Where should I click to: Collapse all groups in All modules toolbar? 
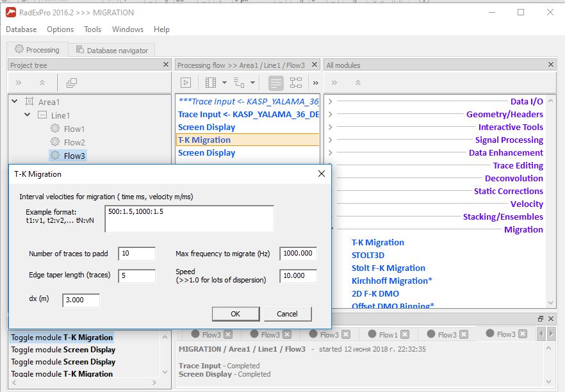358,83
